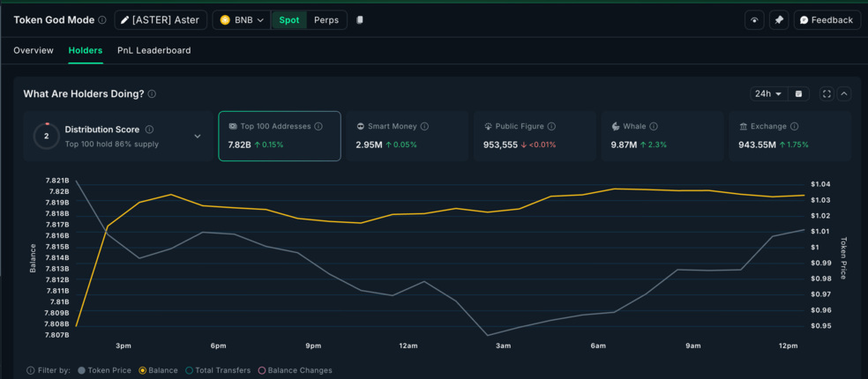Expand chart to fullscreen
This screenshot has height=379, width=868.
point(827,94)
